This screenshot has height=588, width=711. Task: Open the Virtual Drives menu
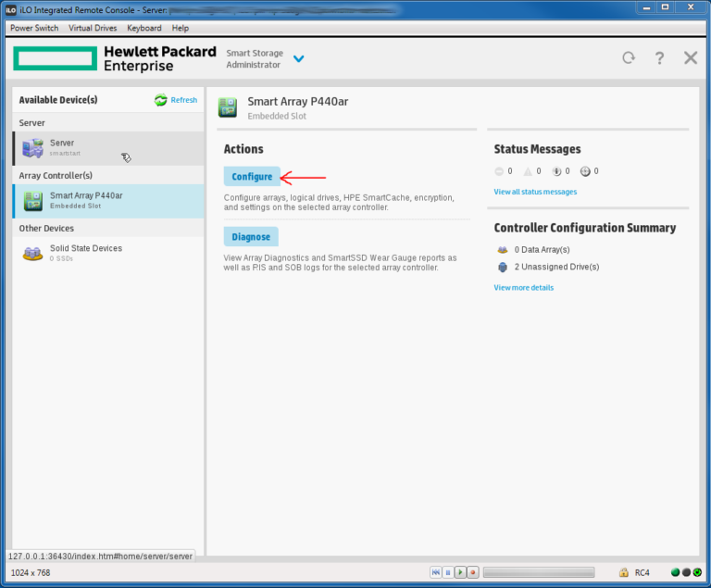(93, 28)
